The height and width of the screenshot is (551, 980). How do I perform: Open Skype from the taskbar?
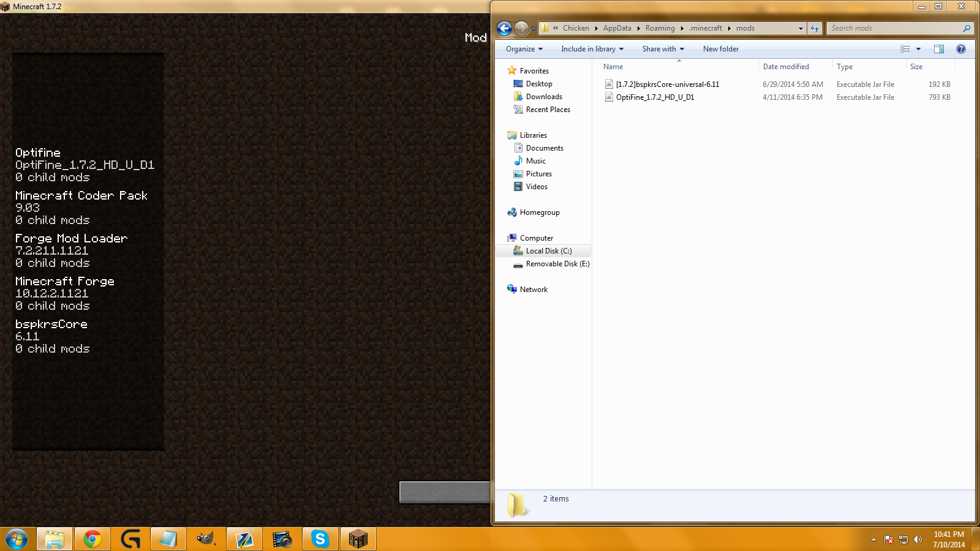pyautogui.click(x=320, y=539)
